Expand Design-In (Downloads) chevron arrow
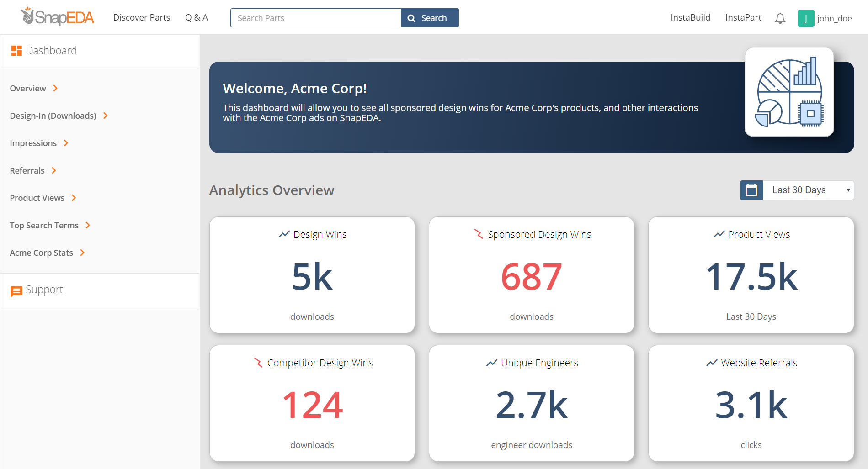The width and height of the screenshot is (868, 469). [106, 116]
